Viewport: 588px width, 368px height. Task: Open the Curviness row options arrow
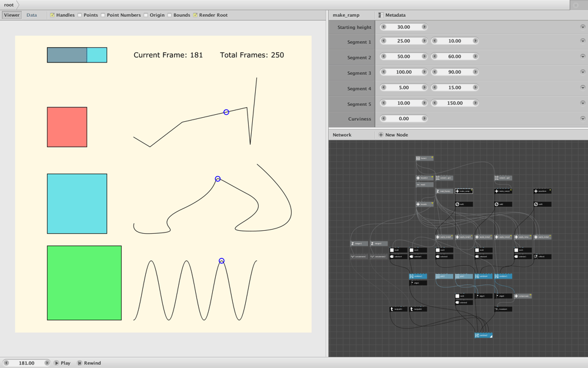tap(583, 118)
